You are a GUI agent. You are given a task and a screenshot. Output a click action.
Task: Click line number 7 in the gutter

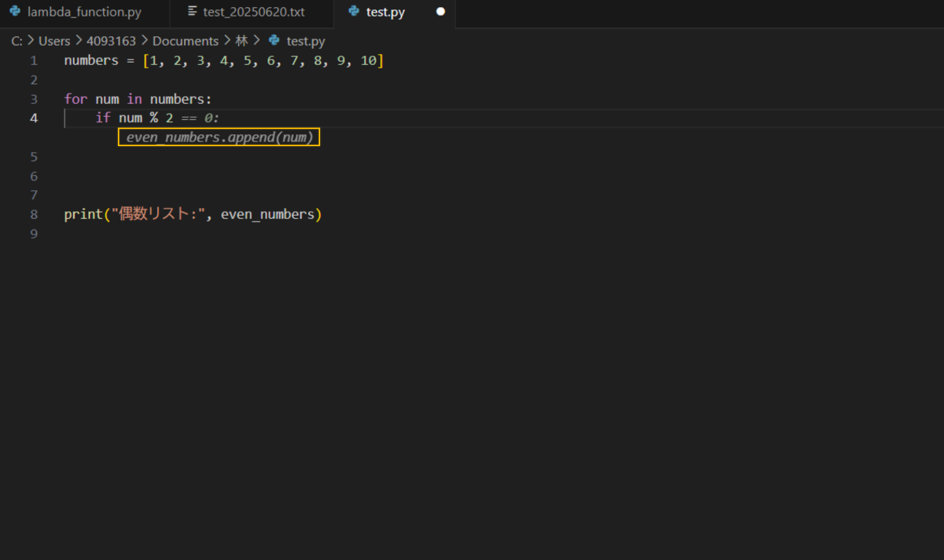point(34,195)
